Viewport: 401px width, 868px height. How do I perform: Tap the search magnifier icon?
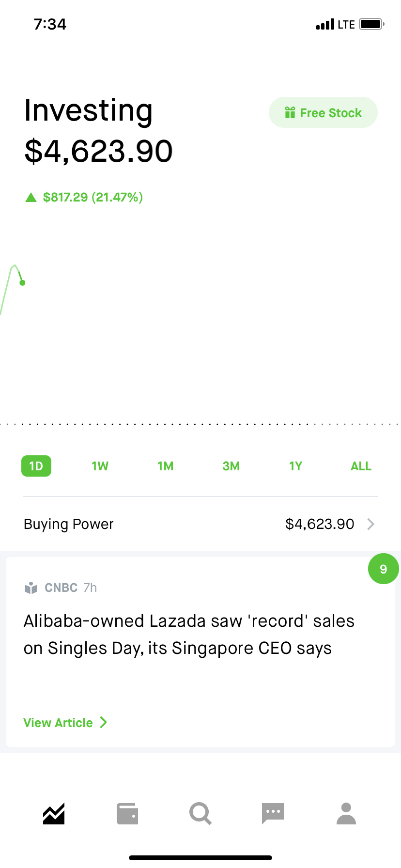click(200, 813)
